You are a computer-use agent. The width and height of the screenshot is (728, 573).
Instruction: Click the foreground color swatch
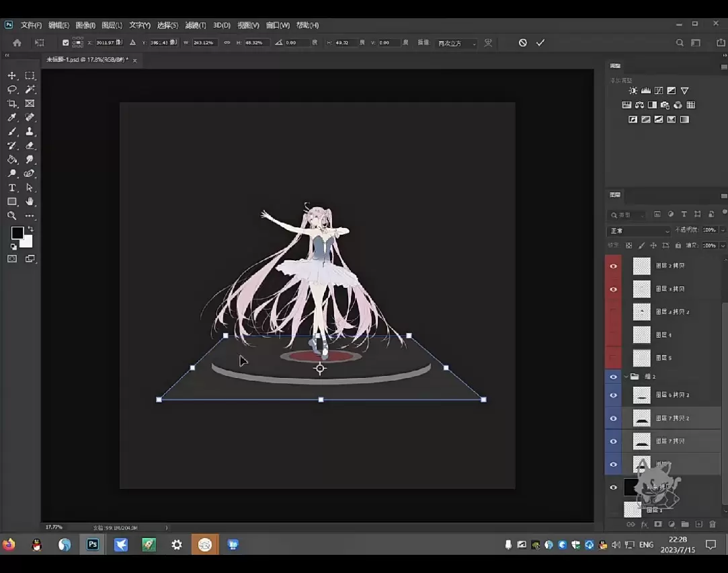tap(17, 233)
